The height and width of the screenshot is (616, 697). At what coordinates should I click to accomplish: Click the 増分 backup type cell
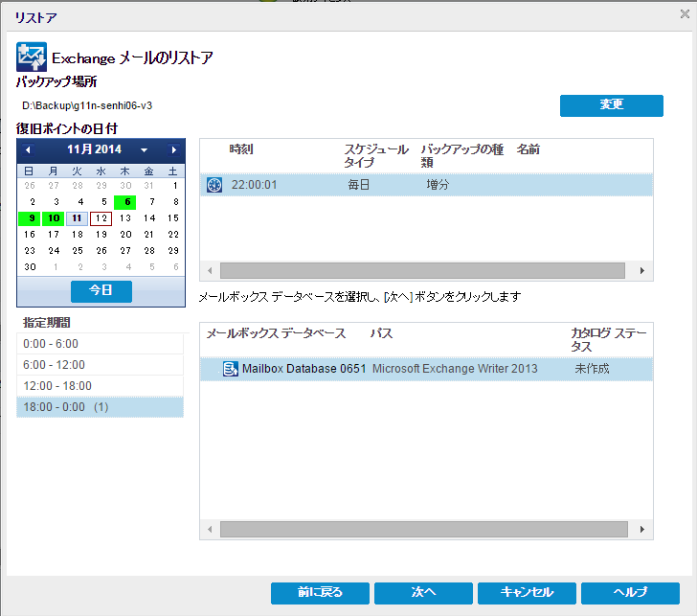click(438, 185)
